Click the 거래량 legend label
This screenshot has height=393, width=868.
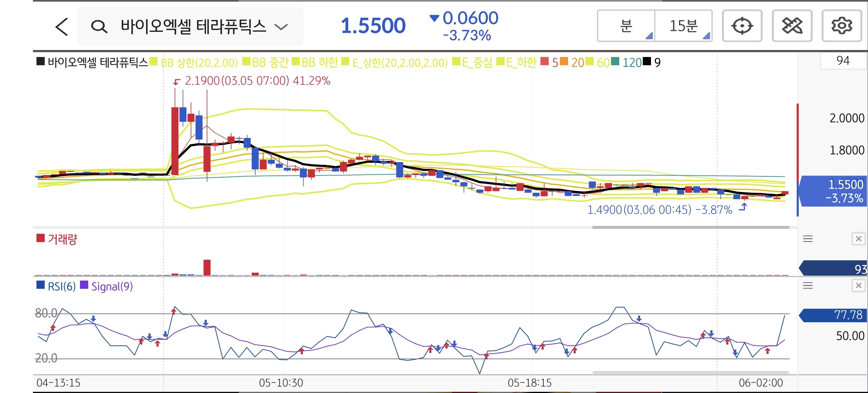tap(62, 239)
